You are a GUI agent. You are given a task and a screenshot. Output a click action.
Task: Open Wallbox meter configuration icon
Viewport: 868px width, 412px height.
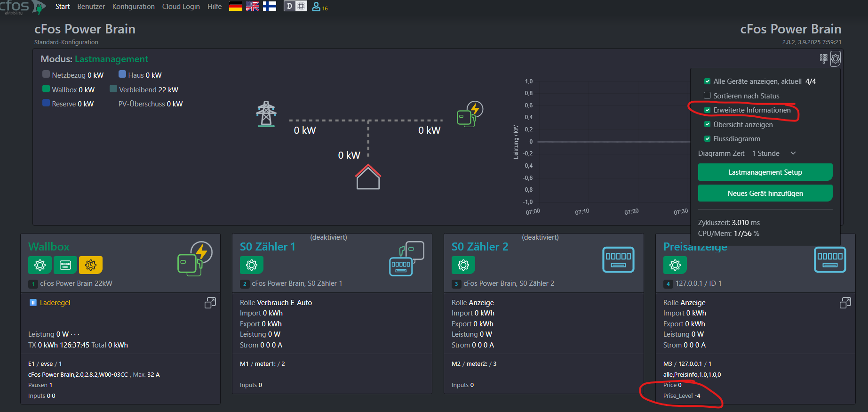pos(65,265)
